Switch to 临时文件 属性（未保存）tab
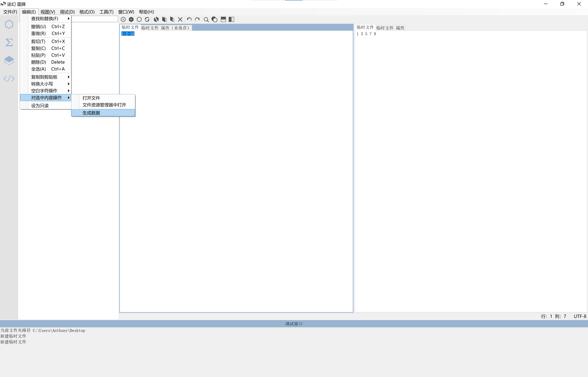Viewport: 588px width, 377px height. 166,28
